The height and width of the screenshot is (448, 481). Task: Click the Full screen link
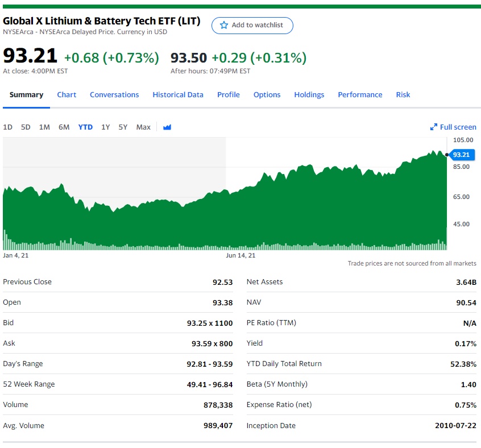pos(453,127)
